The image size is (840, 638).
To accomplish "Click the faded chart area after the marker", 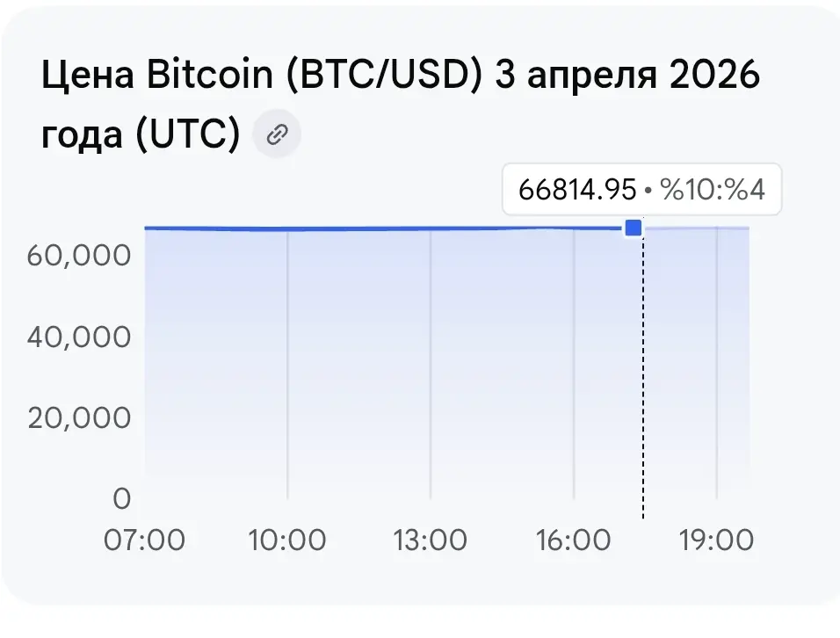I will coord(697,365).
